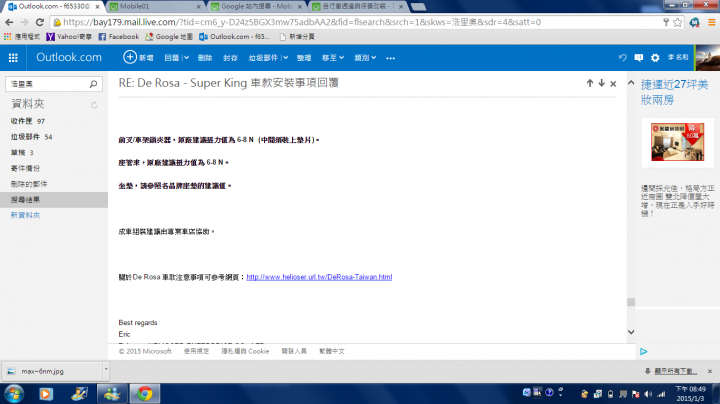Open the apartment ad thumbnail image
Screen dimensions: 720x404
point(677,142)
